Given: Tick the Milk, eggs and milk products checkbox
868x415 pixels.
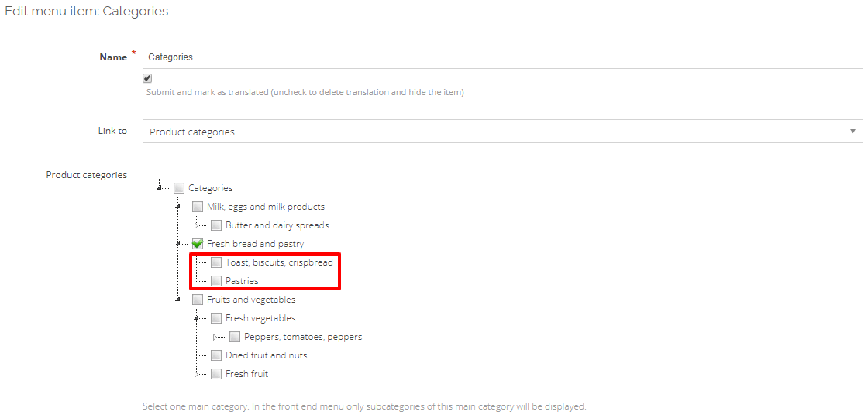Looking at the screenshot, I should [198, 207].
